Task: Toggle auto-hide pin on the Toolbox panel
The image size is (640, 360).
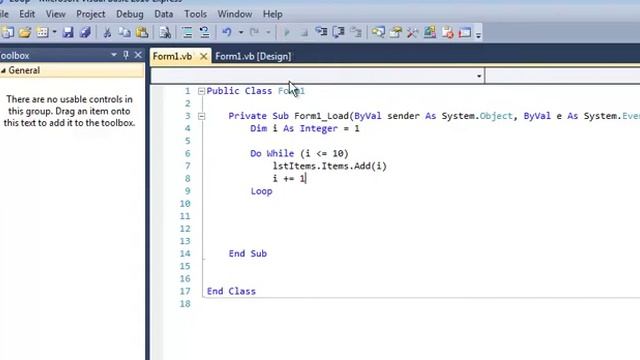Action: [126, 55]
